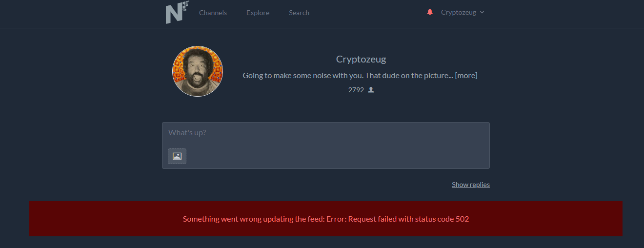Image resolution: width=644 pixels, height=248 pixels.
Task: Expand the bio with the [more] link
Action: [466, 76]
